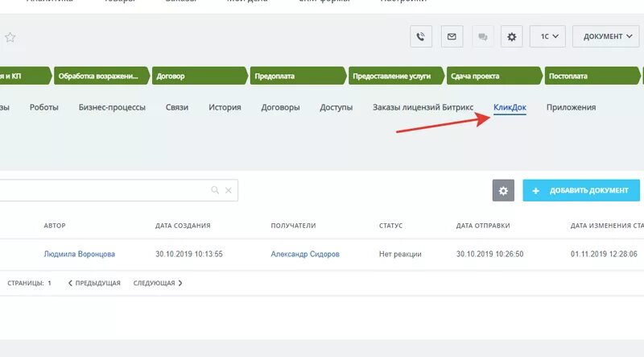Click the phone call icon button
The width and height of the screenshot is (644, 357).
pyautogui.click(x=420, y=36)
